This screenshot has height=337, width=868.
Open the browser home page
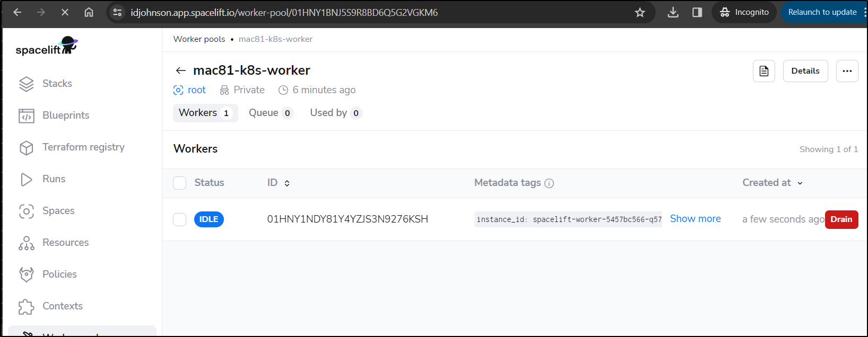pyautogui.click(x=89, y=12)
